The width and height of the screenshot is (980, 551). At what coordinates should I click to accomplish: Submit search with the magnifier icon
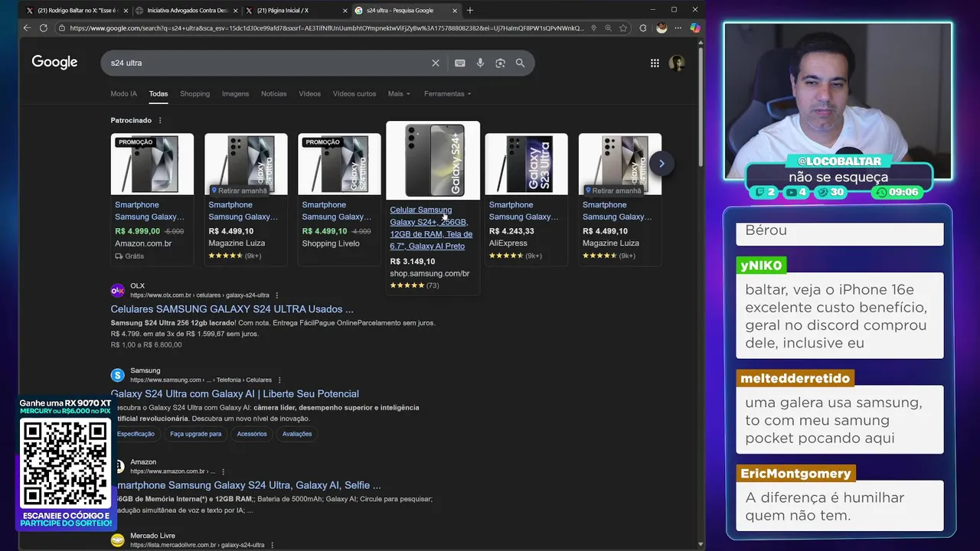[x=520, y=63]
